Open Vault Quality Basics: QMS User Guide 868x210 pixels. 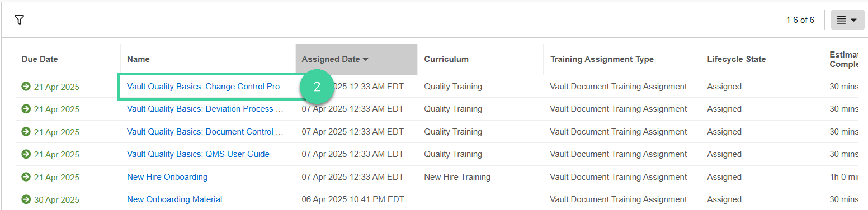click(x=198, y=154)
